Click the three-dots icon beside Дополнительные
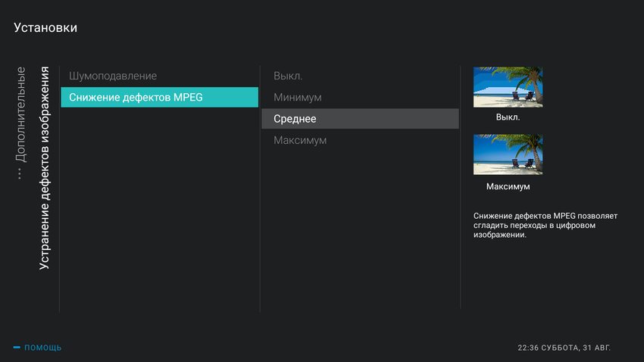The width and height of the screenshot is (644, 362). point(20,173)
